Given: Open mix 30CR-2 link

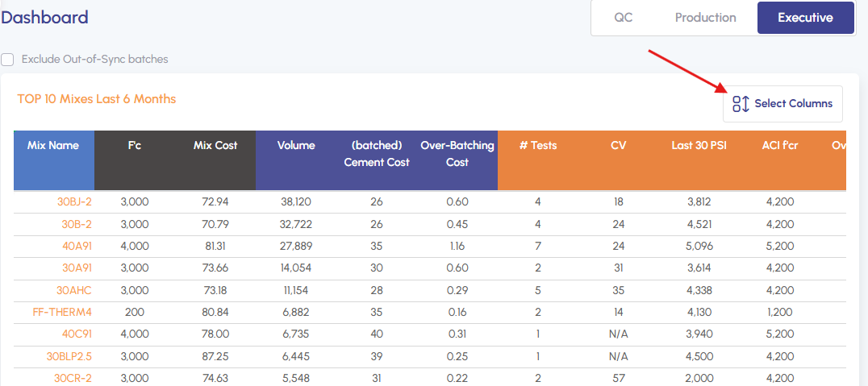Looking at the screenshot, I should [x=73, y=378].
